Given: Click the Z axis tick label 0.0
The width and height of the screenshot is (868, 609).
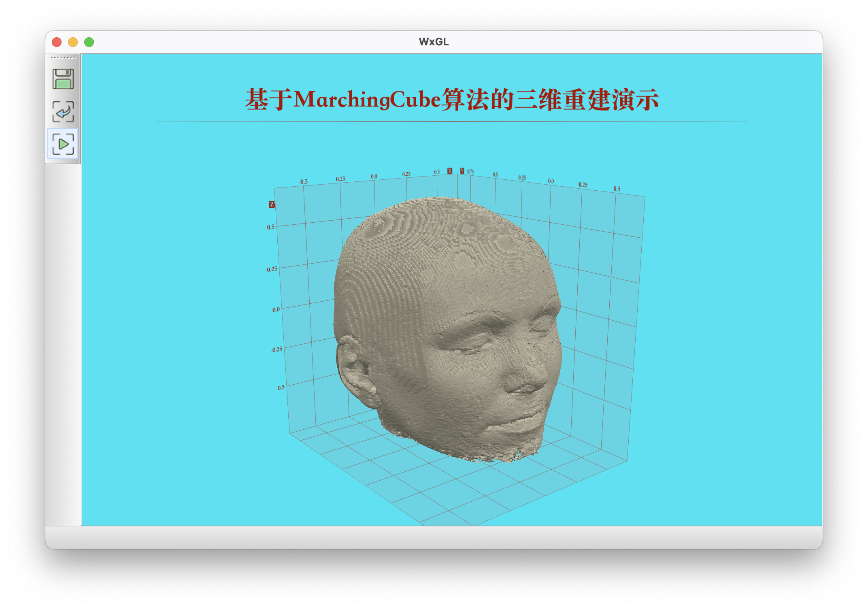Looking at the screenshot, I should point(276,310).
